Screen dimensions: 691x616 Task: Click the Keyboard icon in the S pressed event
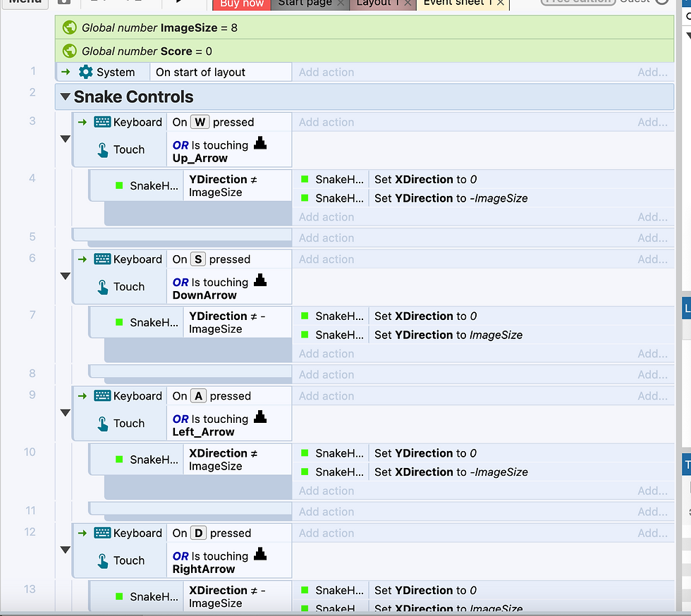102,259
